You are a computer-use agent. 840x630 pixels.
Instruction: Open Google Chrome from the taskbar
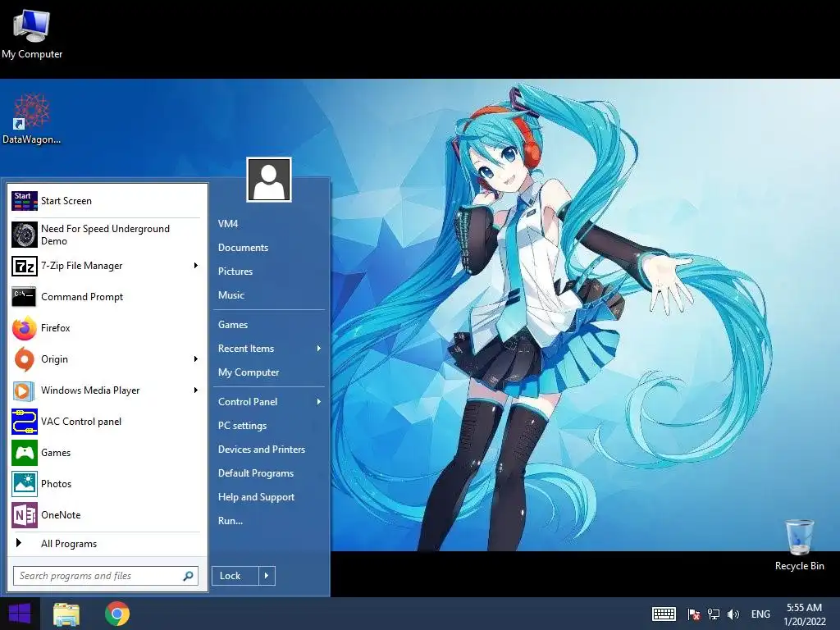click(x=117, y=614)
